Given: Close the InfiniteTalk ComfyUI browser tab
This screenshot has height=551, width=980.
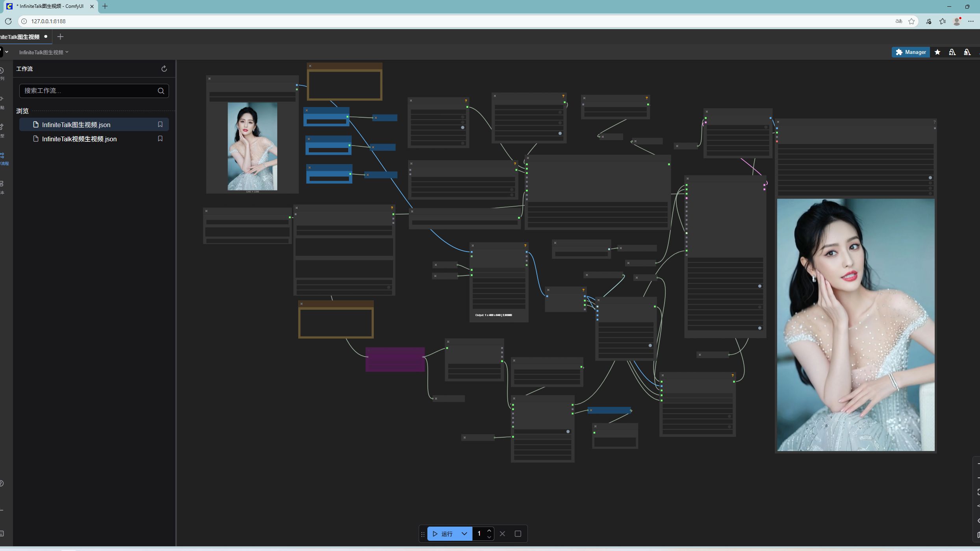Looking at the screenshot, I should pos(92,6).
